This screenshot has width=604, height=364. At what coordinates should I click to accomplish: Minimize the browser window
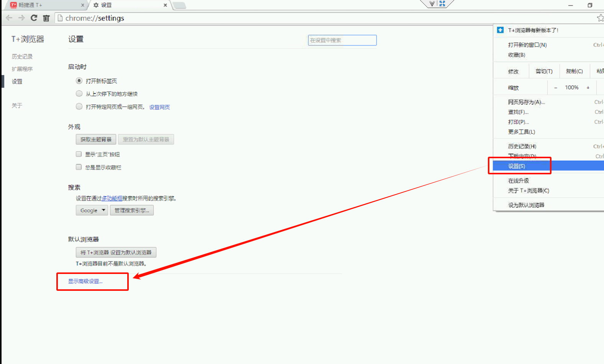click(571, 5)
